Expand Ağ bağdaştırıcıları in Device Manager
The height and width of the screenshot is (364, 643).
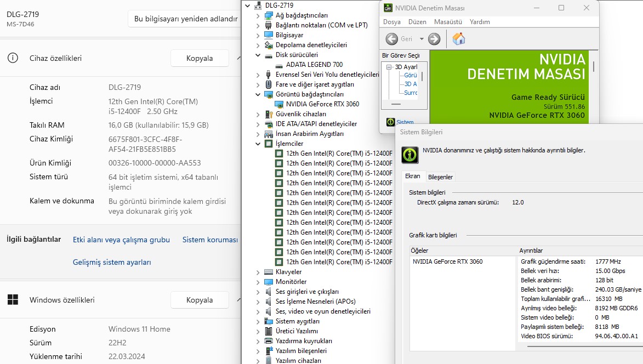(258, 15)
